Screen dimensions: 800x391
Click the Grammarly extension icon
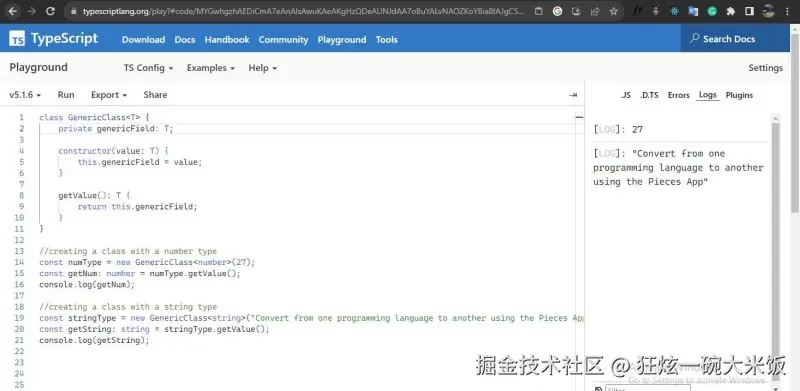[712, 11]
